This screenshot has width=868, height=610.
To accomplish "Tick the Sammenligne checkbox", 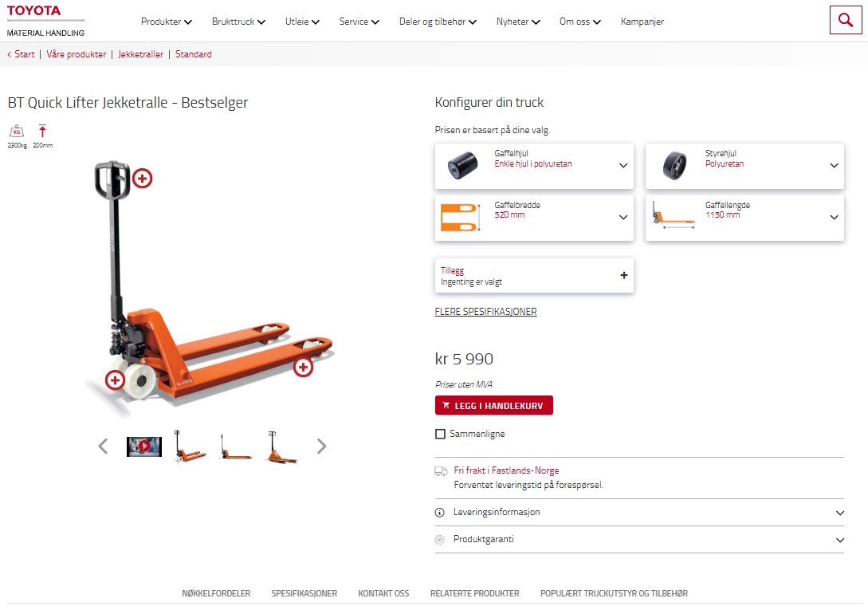I will (x=440, y=434).
